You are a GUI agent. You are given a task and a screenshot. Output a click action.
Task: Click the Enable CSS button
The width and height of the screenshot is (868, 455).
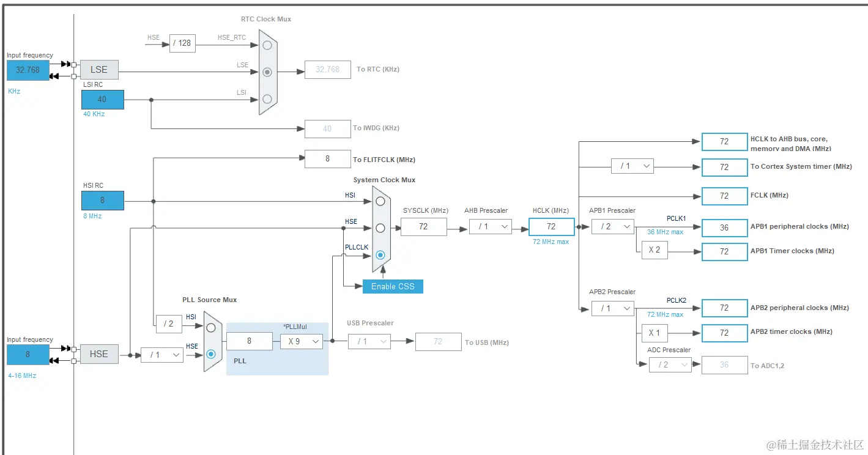pyautogui.click(x=393, y=286)
